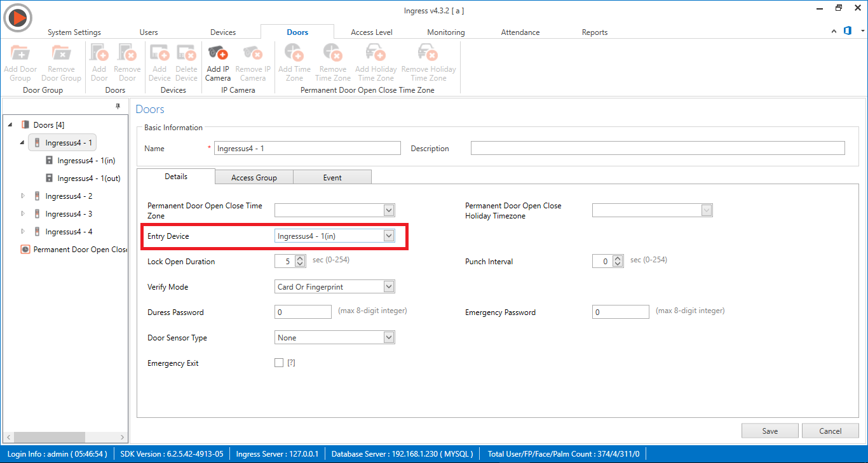868x463 pixels.
Task: Toggle the side panel pin icon
Action: coord(118,107)
